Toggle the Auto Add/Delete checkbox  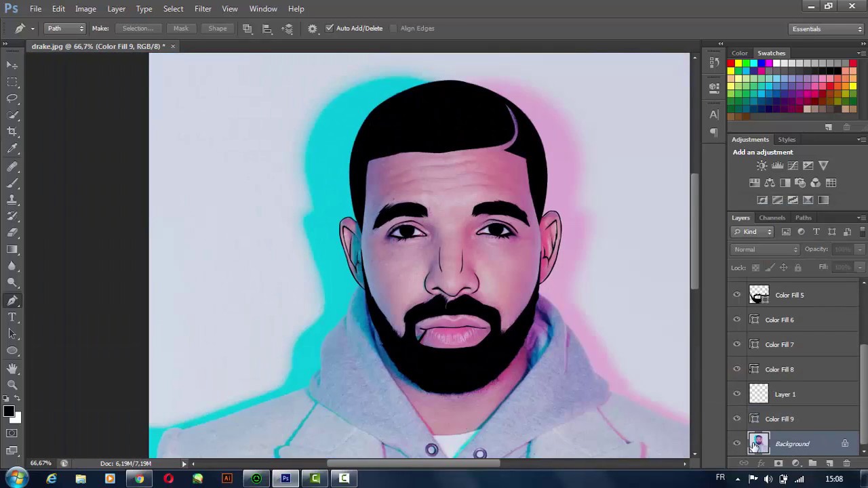point(330,28)
